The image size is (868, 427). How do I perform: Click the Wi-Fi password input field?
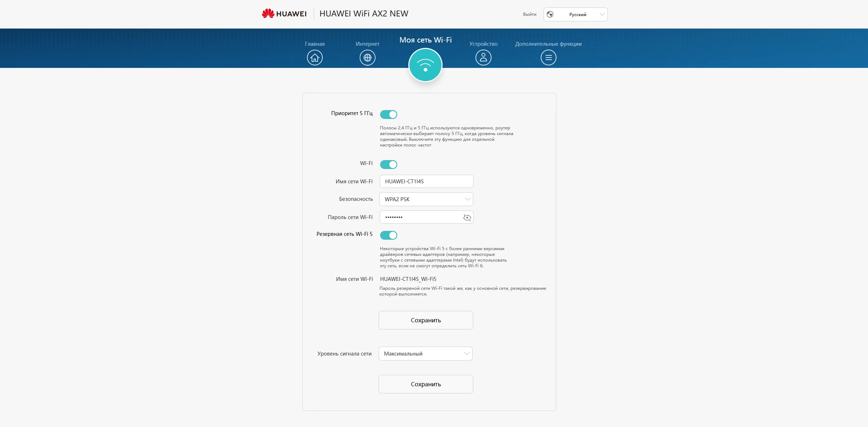421,217
